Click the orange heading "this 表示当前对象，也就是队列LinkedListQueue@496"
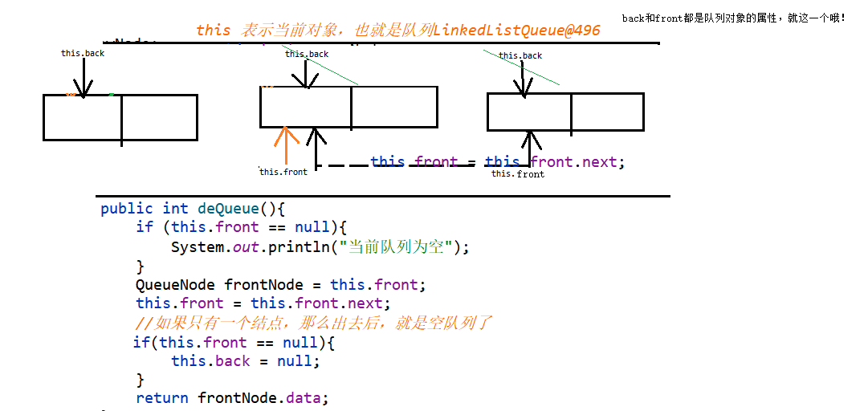Viewport: 868px width, 411px height. tap(398, 30)
